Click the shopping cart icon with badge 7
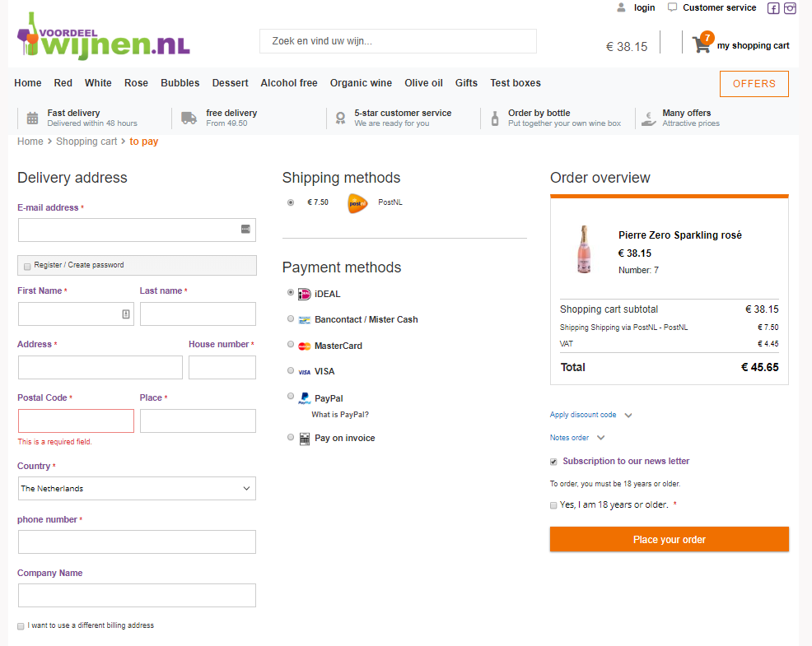Screen dimensions: 812x646 pyautogui.click(x=703, y=43)
